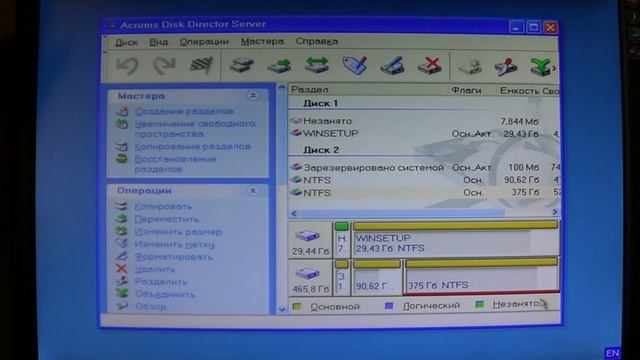Image resolution: width=640 pixels, height=360 pixels.
Task: Click the Move partition green arrow icon
Action: click(279, 65)
